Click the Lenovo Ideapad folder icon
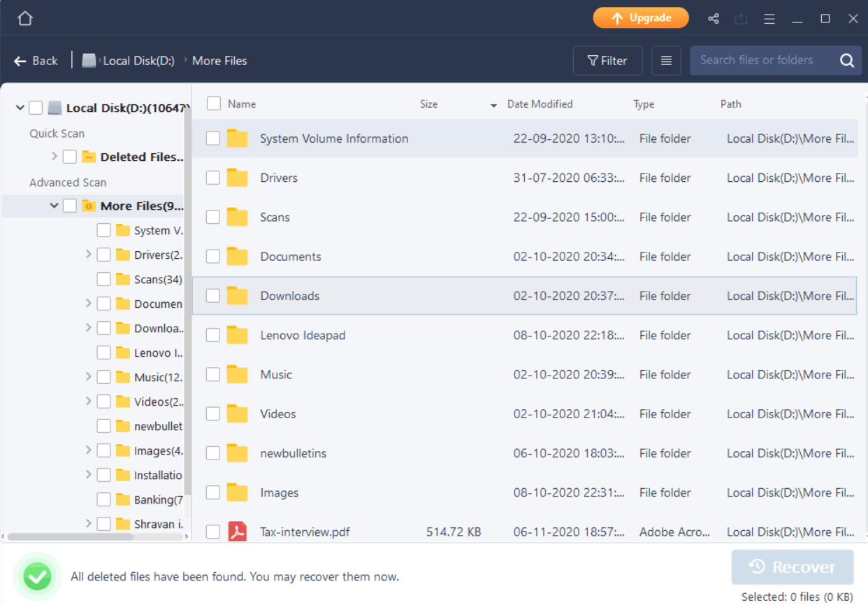Viewport: 868px width, 605px height. 238,335
